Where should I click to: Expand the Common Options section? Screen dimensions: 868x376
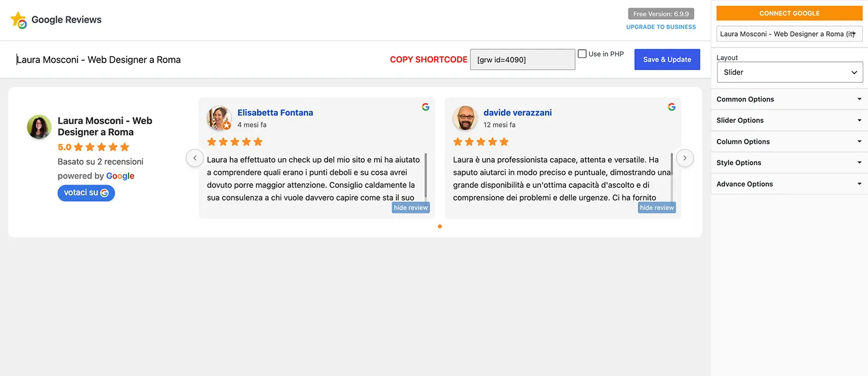click(x=790, y=99)
